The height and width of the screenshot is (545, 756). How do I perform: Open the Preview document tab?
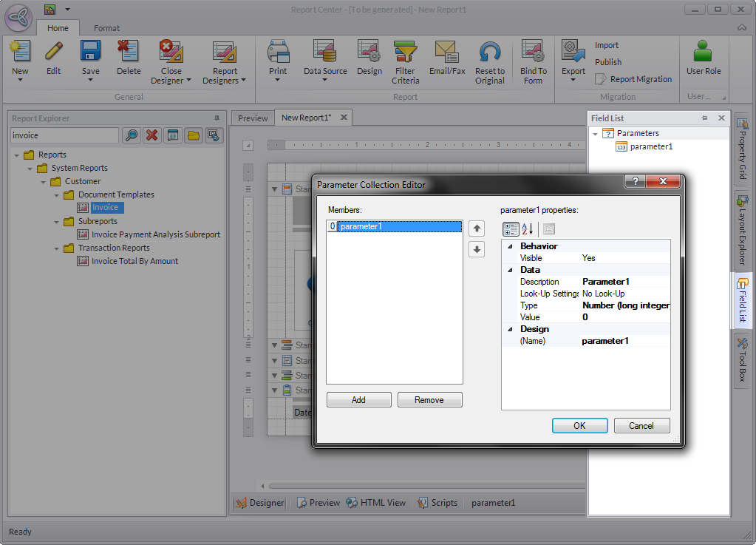point(253,118)
